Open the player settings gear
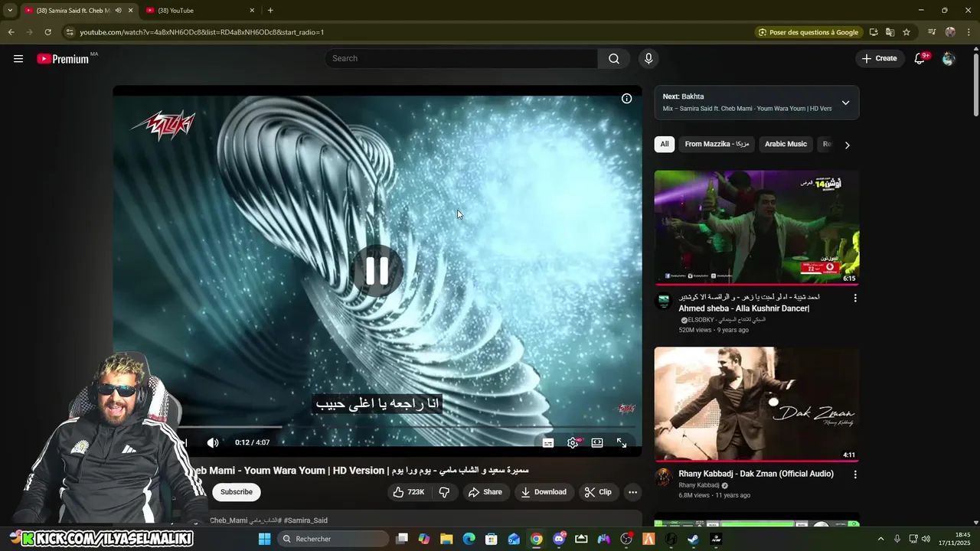Screen dimensions: 980x551 [x=573, y=442]
